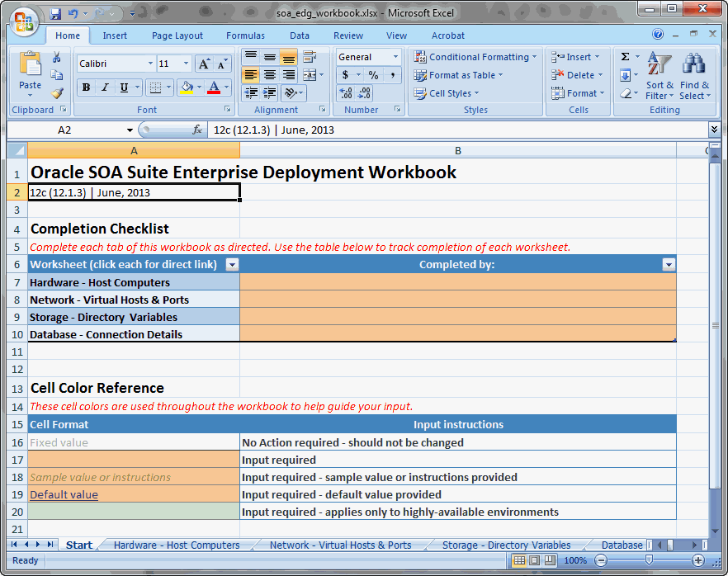The width and height of the screenshot is (728, 576).
Task: Toggle Bold formatting
Action: pos(86,87)
